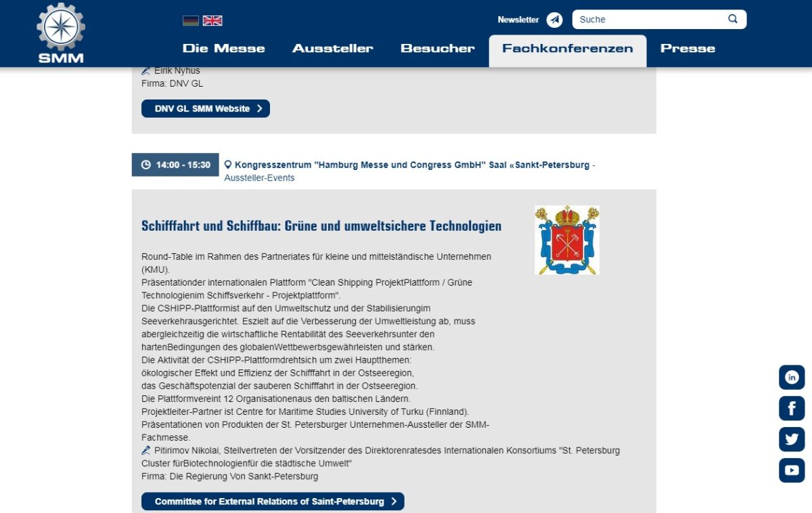
Task: Switch language to English flag
Action: 212,20
